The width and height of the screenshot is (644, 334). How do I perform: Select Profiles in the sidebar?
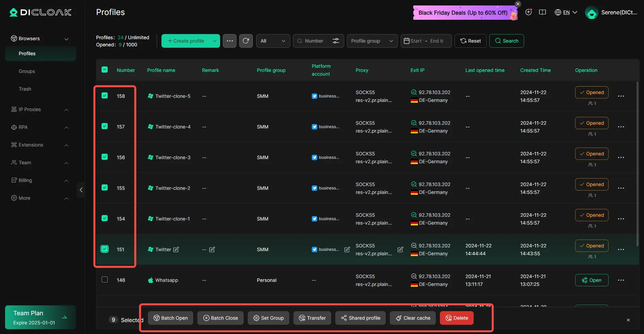click(40, 54)
